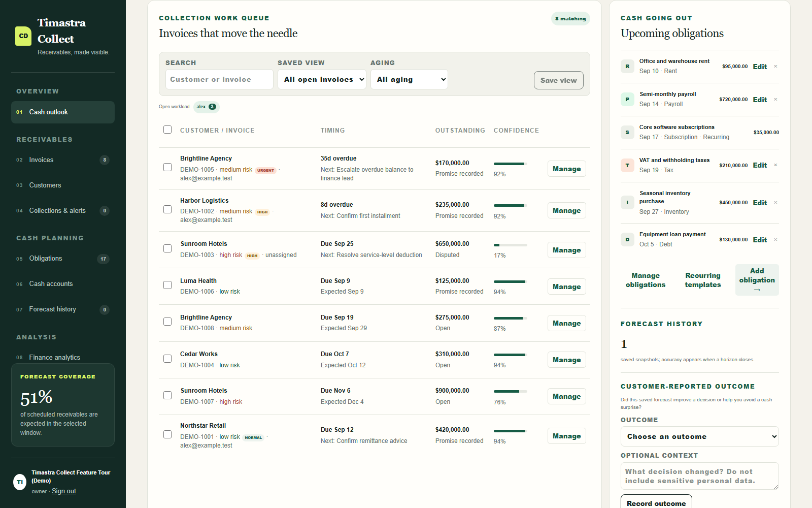
Task: Click the $650,000.00 outstanding amount
Action: [x=452, y=244]
